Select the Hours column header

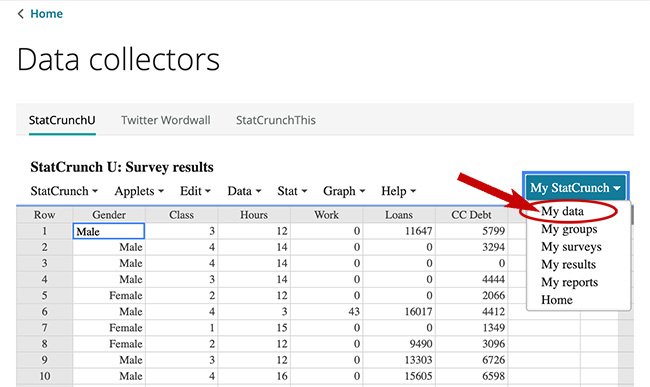point(254,215)
